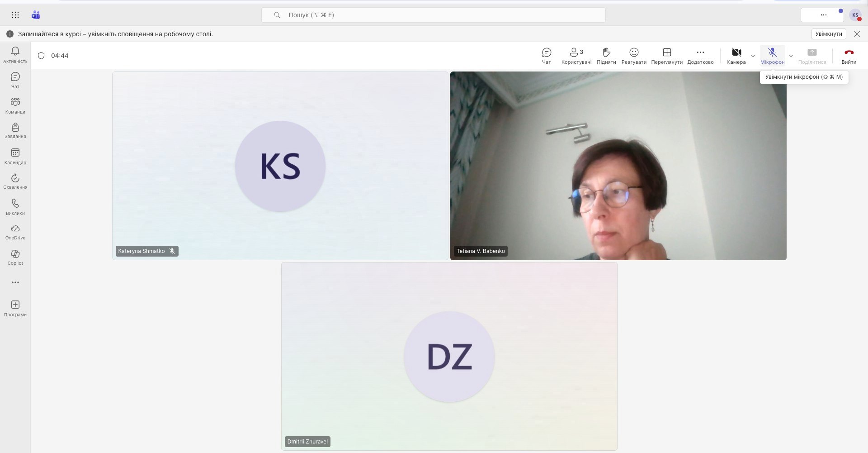The image size is (868, 453).
Task: Open Активність notifications in sidebar
Action: coord(15,55)
